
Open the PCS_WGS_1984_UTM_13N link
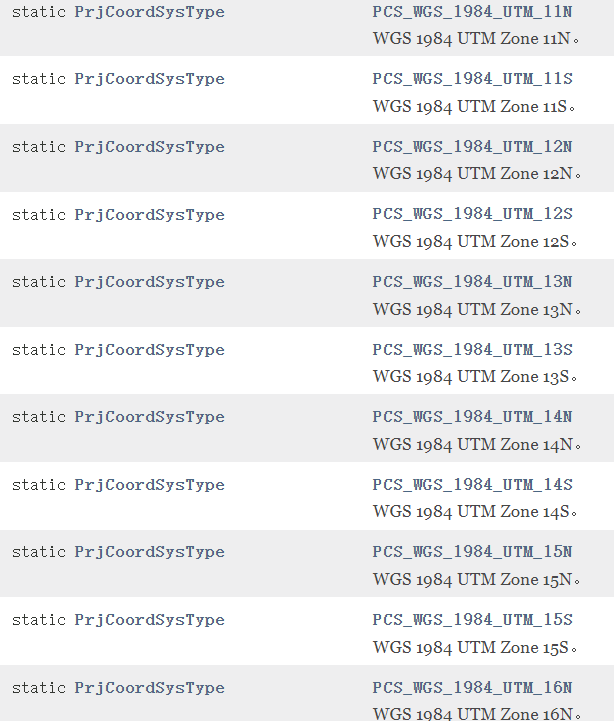click(x=472, y=282)
